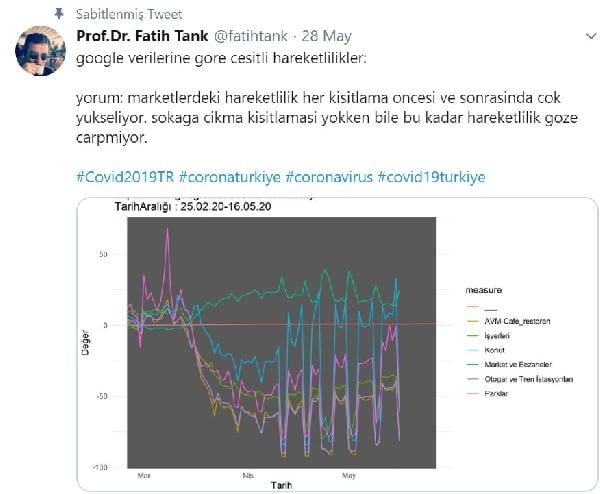
Task: Click the Konut legend color line
Action: 474,349
